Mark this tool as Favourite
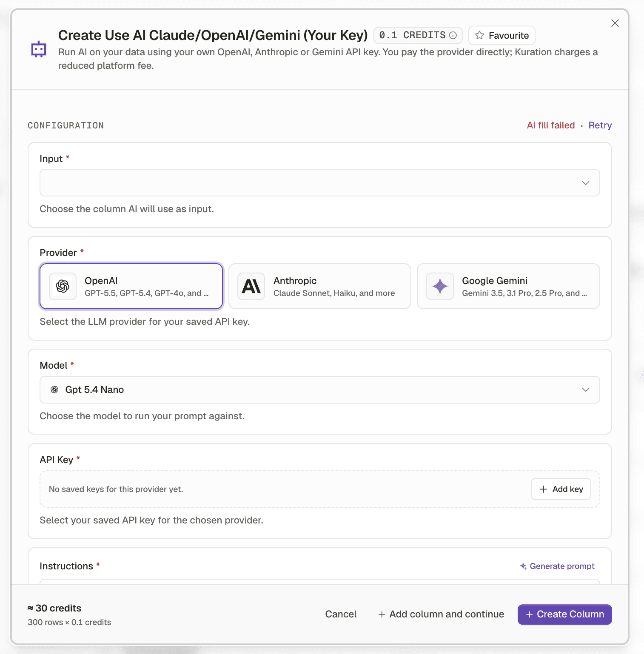The width and height of the screenshot is (644, 654). point(502,35)
